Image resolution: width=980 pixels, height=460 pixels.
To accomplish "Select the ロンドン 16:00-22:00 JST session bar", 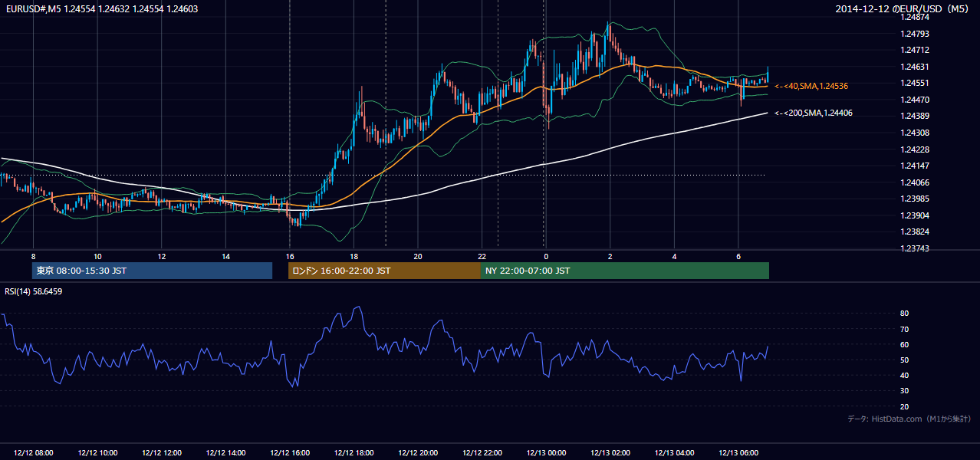I will click(x=384, y=271).
